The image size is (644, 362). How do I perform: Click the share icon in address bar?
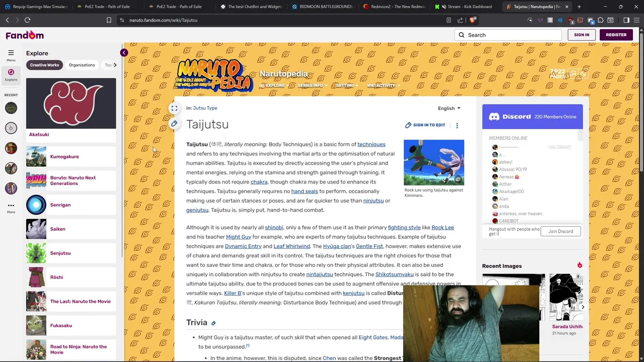coord(460,20)
